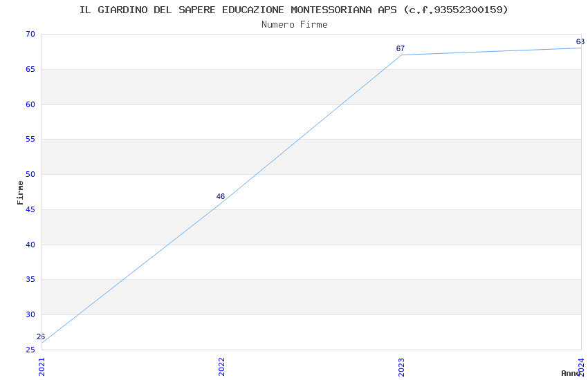Click the y-axis tick value 50
Viewport: 588px width, 380px height.
(x=30, y=175)
